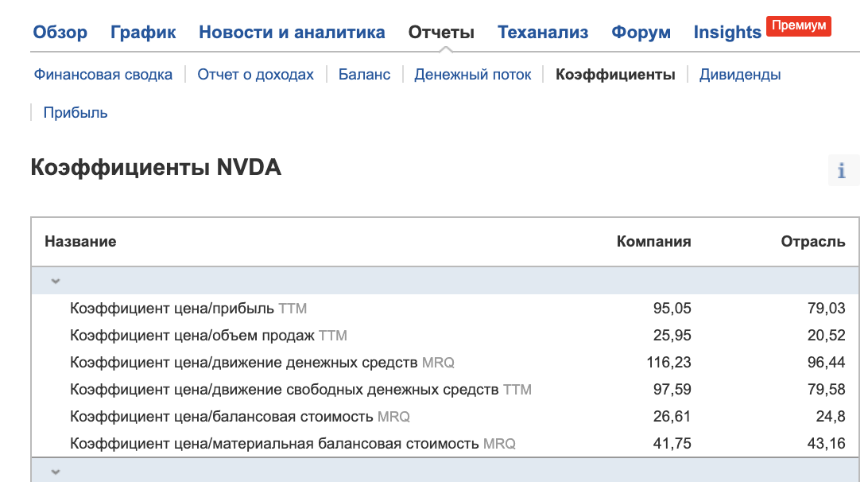The width and height of the screenshot is (868, 482).
Task: Click the Название column header
Action: pyautogui.click(x=80, y=242)
